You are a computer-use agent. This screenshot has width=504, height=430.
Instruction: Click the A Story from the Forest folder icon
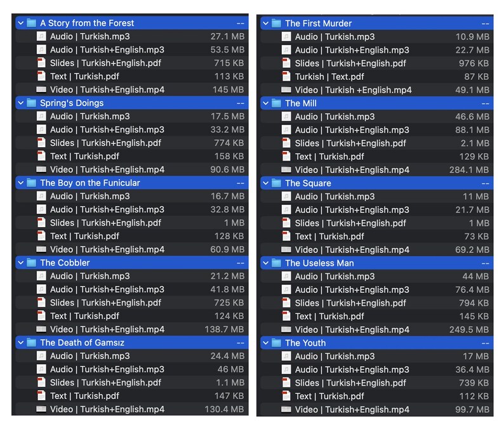pyautogui.click(x=31, y=23)
